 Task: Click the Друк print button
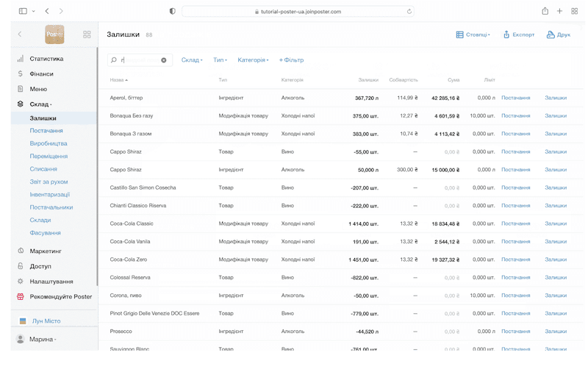pyautogui.click(x=559, y=35)
